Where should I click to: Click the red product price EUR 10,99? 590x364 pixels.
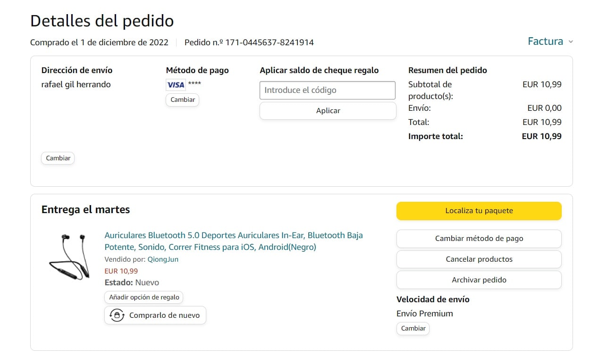[x=121, y=271]
